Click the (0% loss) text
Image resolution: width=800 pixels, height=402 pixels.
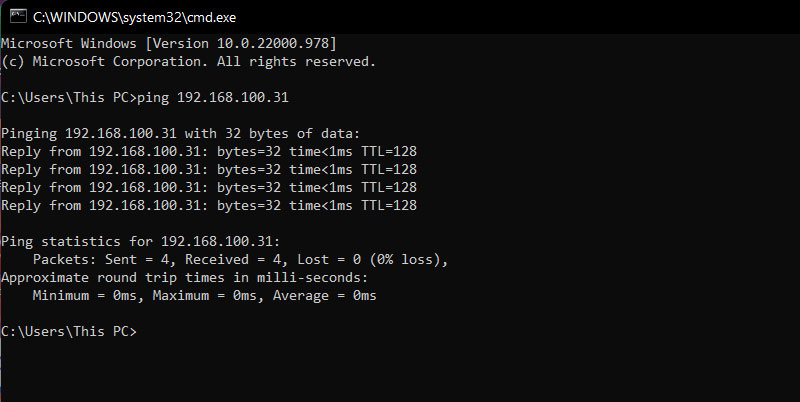click(x=405, y=260)
